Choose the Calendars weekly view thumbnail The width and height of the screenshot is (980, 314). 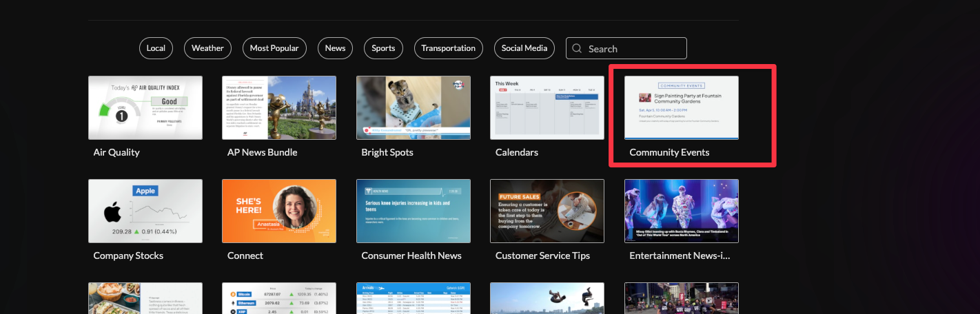(547, 107)
